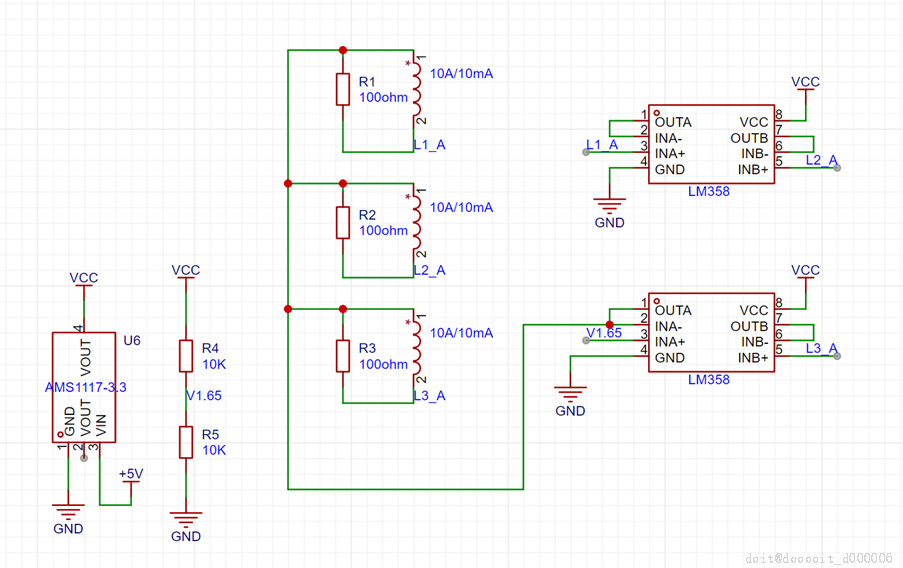Click the upper LM358 op-amp body
The width and height of the screenshot is (903, 568).
point(711,144)
